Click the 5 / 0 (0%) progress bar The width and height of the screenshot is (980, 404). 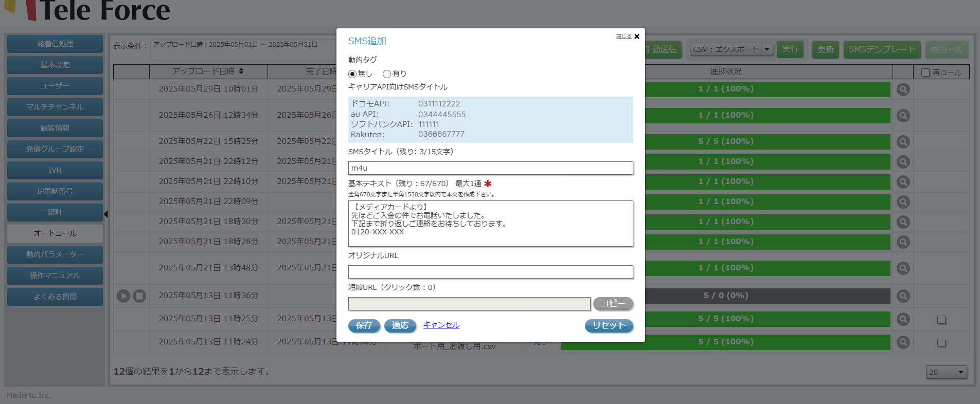[x=725, y=296]
